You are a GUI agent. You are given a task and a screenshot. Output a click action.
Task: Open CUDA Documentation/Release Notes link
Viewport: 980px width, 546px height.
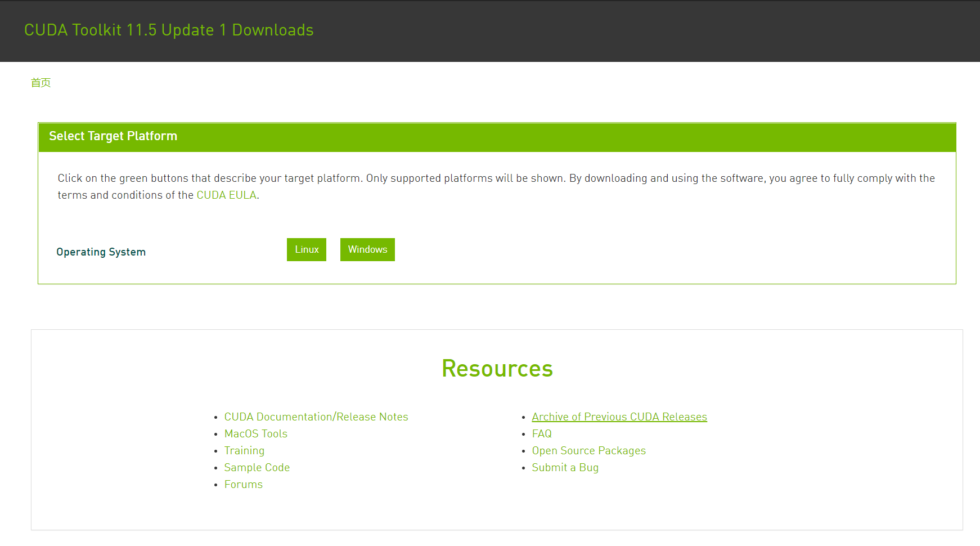pyautogui.click(x=316, y=417)
